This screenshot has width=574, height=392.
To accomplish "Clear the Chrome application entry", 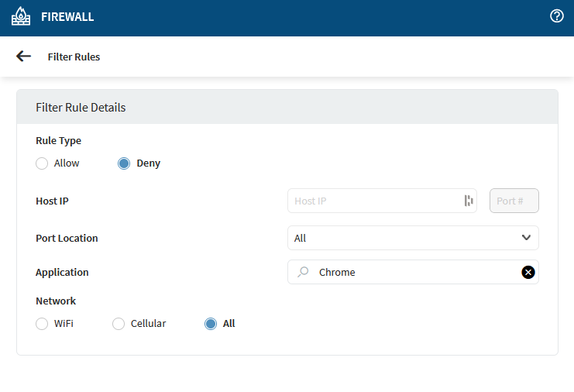I will 528,272.
